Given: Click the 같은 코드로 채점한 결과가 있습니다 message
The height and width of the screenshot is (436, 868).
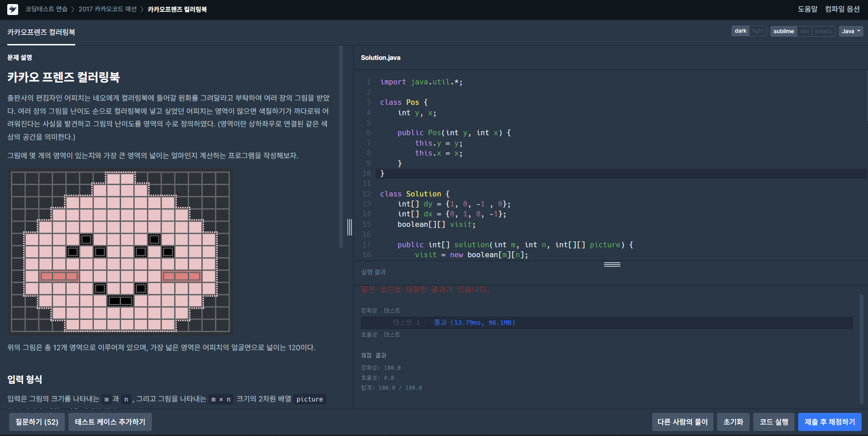Looking at the screenshot, I should 425,289.
